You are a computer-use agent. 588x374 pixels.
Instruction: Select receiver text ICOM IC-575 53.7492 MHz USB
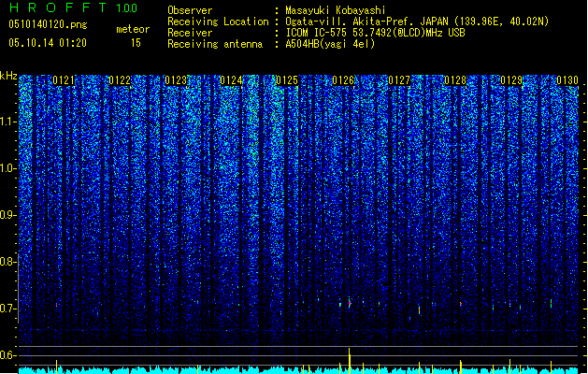pos(376,33)
